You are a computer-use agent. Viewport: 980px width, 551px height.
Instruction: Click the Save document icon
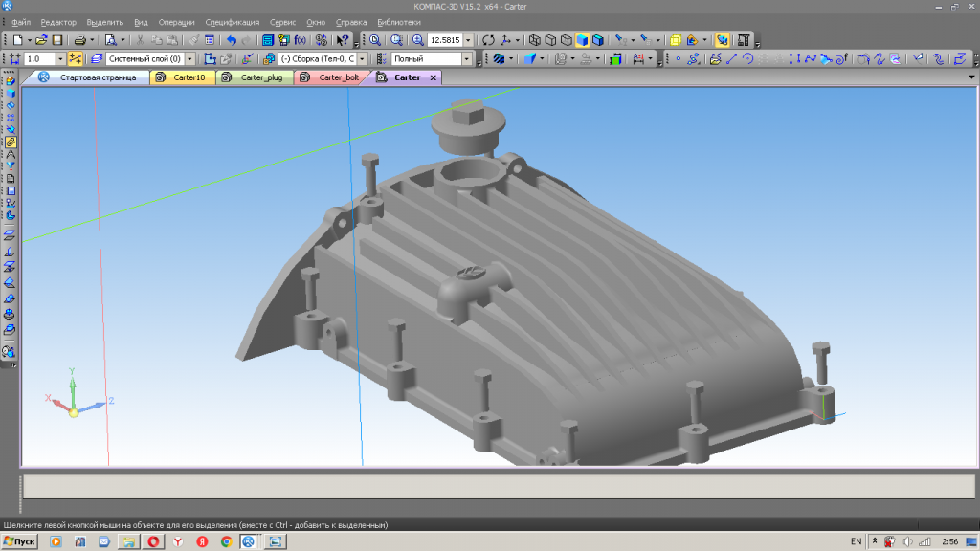[x=57, y=40]
